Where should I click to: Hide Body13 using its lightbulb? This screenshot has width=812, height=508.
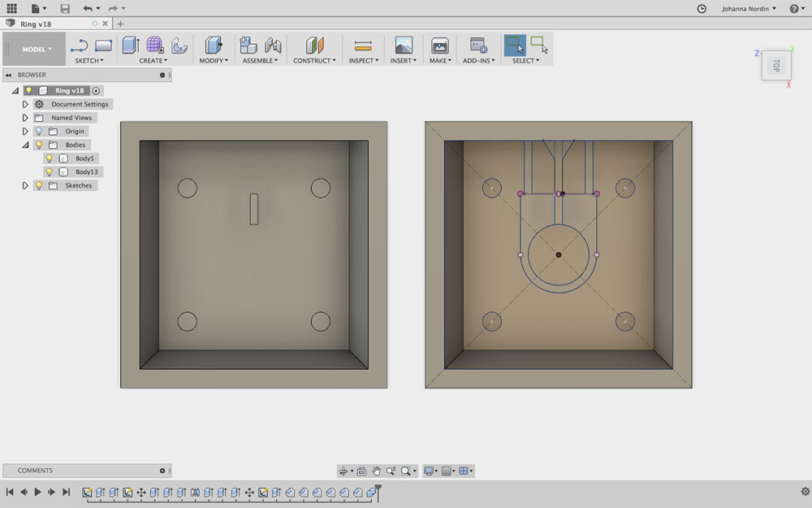tap(50, 172)
